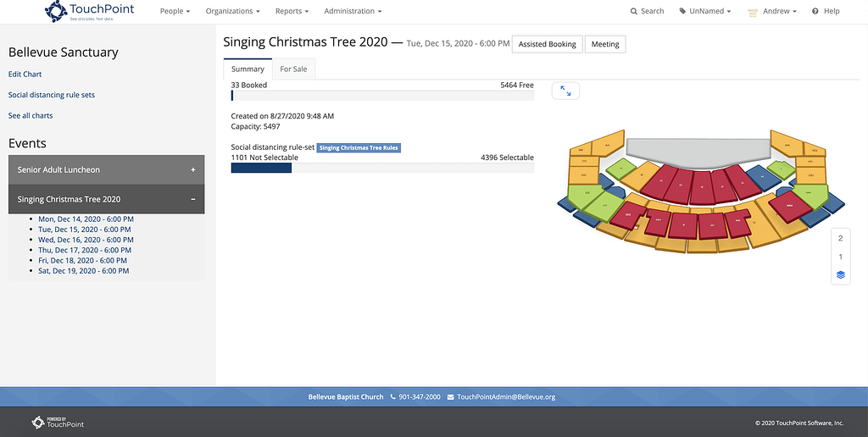This screenshot has width=868, height=437.
Task: Click the email envelope icon in footer
Action: coord(450,396)
